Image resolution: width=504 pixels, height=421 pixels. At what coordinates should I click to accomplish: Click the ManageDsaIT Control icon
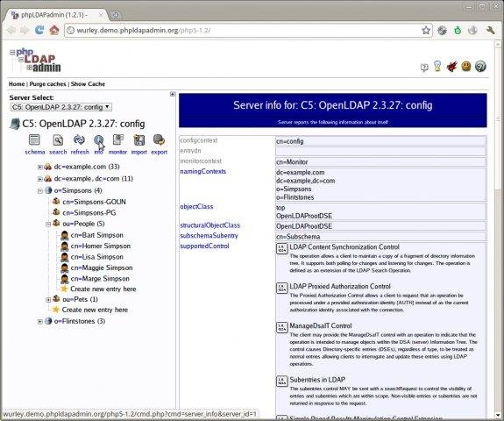coord(281,327)
